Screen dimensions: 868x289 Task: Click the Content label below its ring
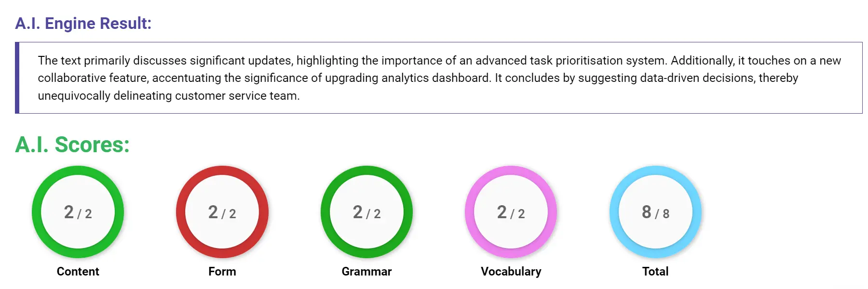pyautogui.click(x=78, y=271)
